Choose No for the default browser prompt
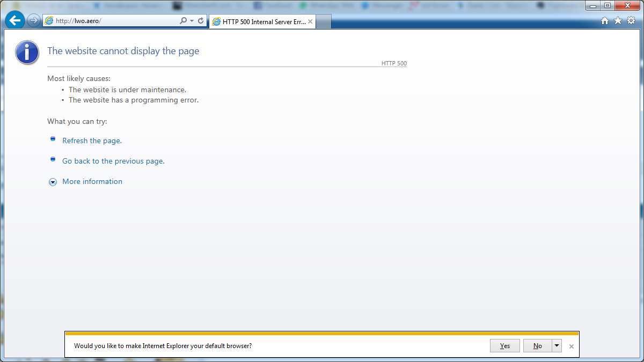 537,346
